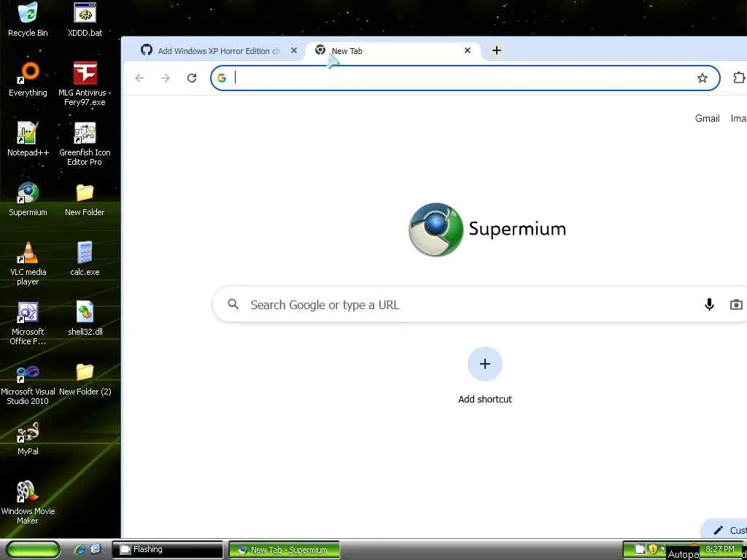
Task: Click the browser back arrow
Action: click(139, 78)
